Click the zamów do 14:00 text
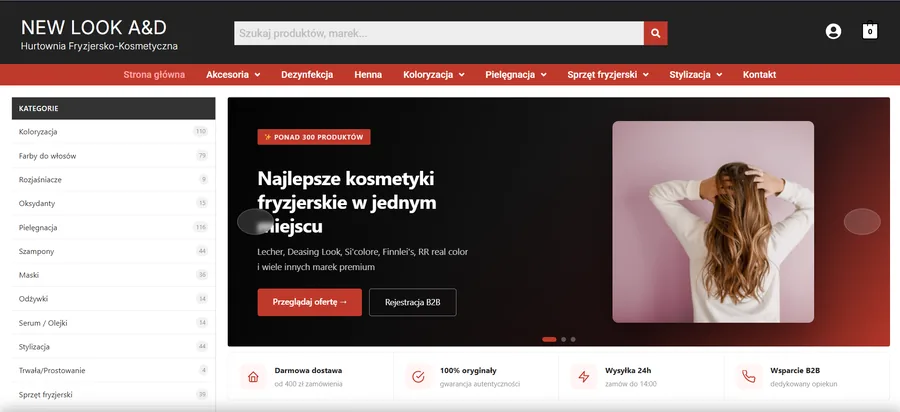The height and width of the screenshot is (412, 900). click(631, 384)
